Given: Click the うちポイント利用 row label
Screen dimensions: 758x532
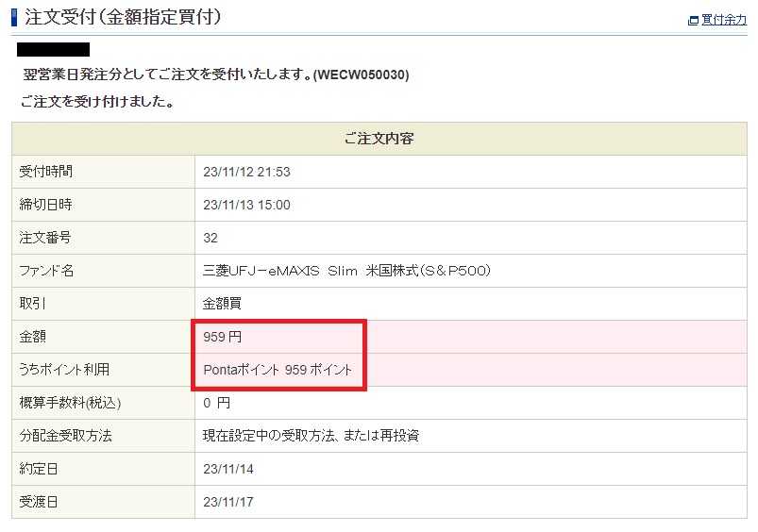Looking at the screenshot, I should (x=64, y=370).
